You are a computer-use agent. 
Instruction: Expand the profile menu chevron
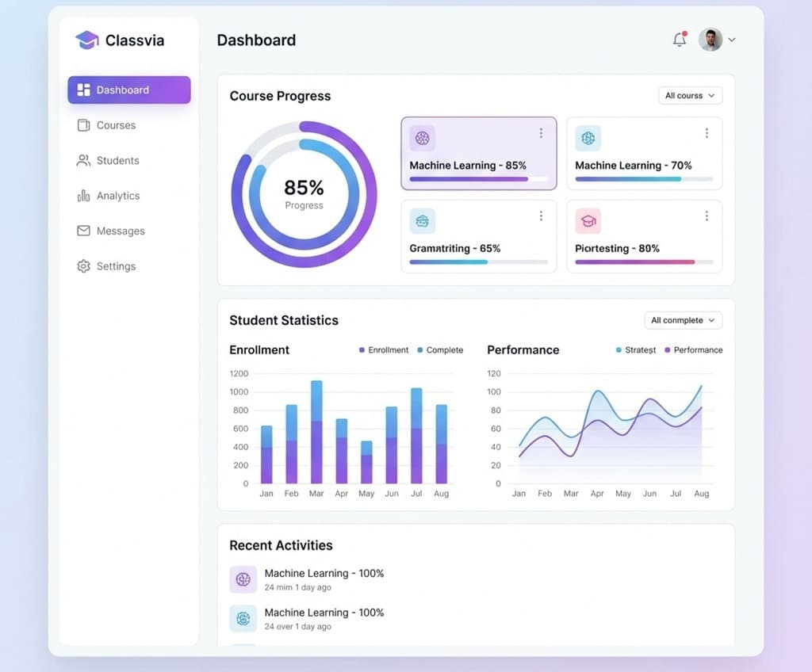coord(732,40)
